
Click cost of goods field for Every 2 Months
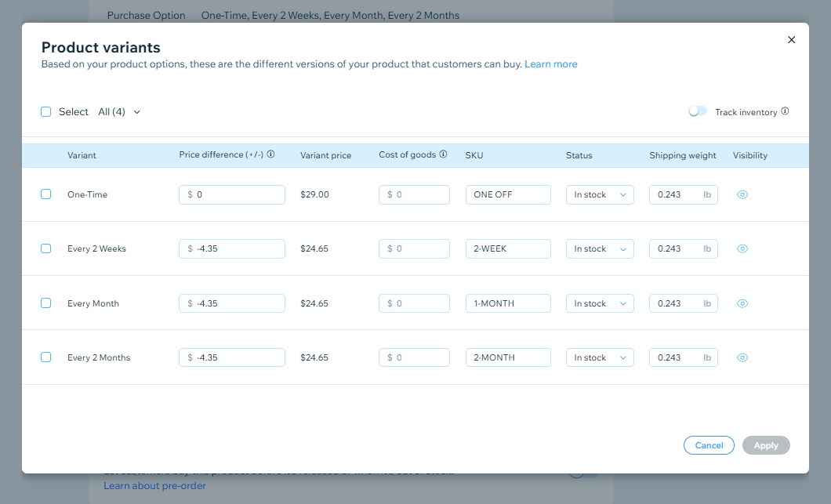[414, 357]
